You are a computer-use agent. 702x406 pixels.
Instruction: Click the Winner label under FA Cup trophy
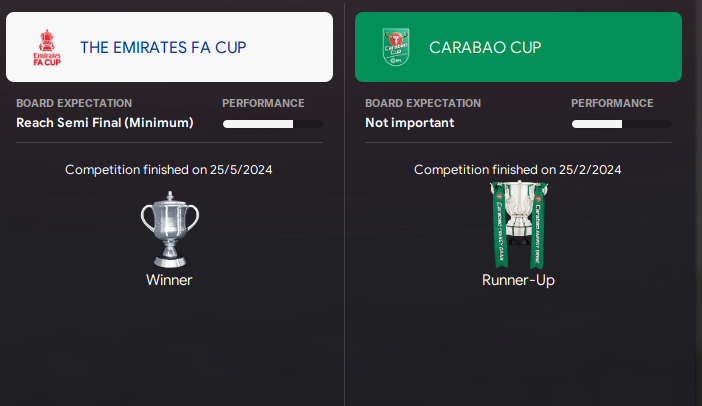pyautogui.click(x=169, y=280)
